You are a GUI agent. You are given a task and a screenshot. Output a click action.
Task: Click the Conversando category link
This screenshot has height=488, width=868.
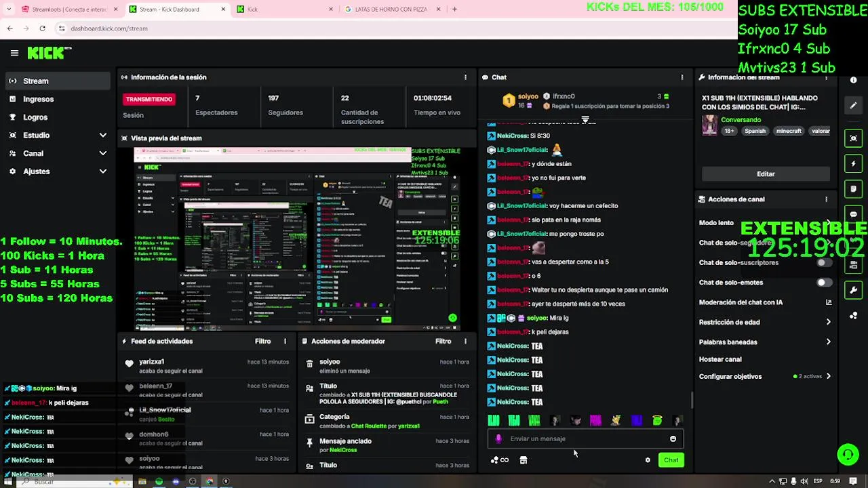tap(741, 120)
